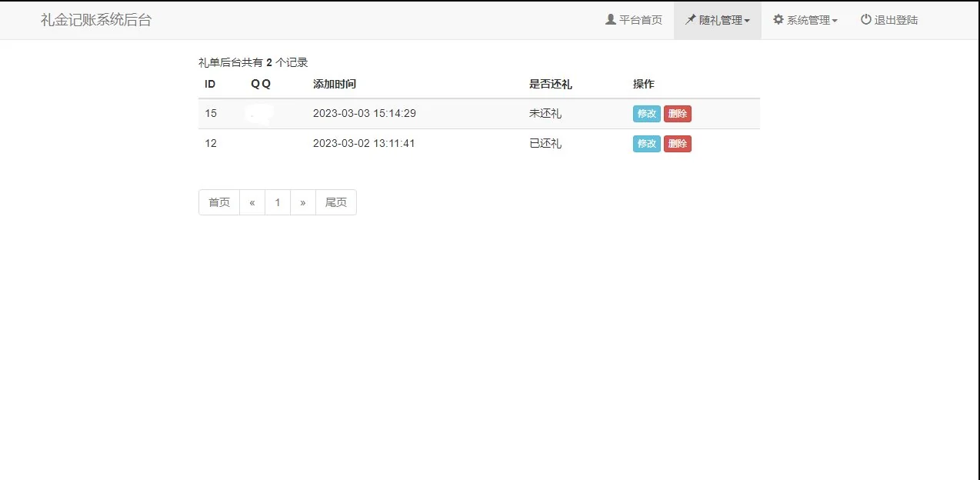
Task: Click the power icon next to 退出登陆
Action: coord(865,20)
